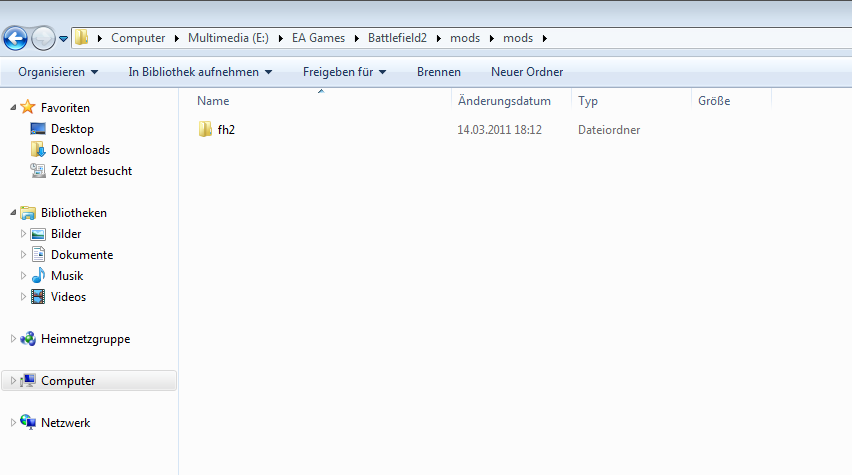Open subfolder arrow after EA Games
The width and height of the screenshot is (852, 475).
pyautogui.click(x=356, y=38)
